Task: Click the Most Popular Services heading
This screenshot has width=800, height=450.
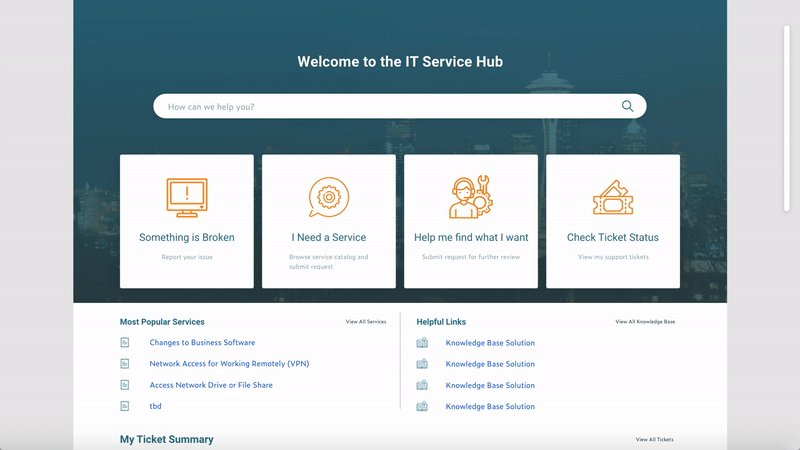Action: [162, 322]
